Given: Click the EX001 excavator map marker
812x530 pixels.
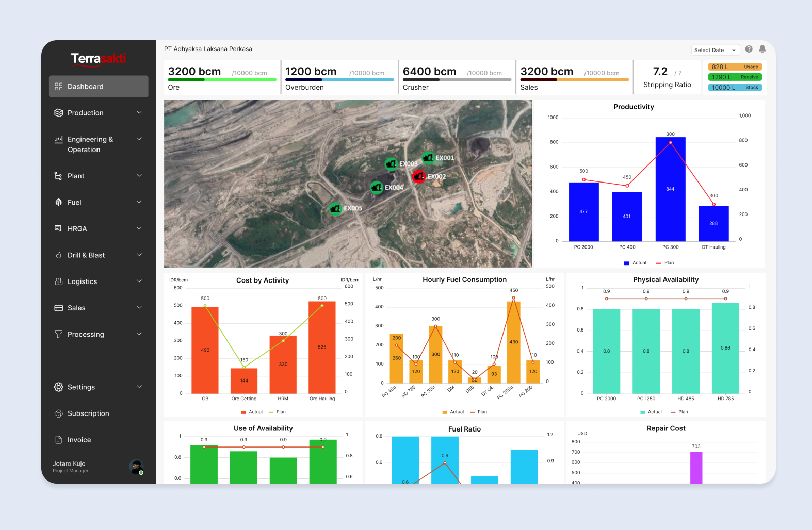Looking at the screenshot, I should 428,158.
